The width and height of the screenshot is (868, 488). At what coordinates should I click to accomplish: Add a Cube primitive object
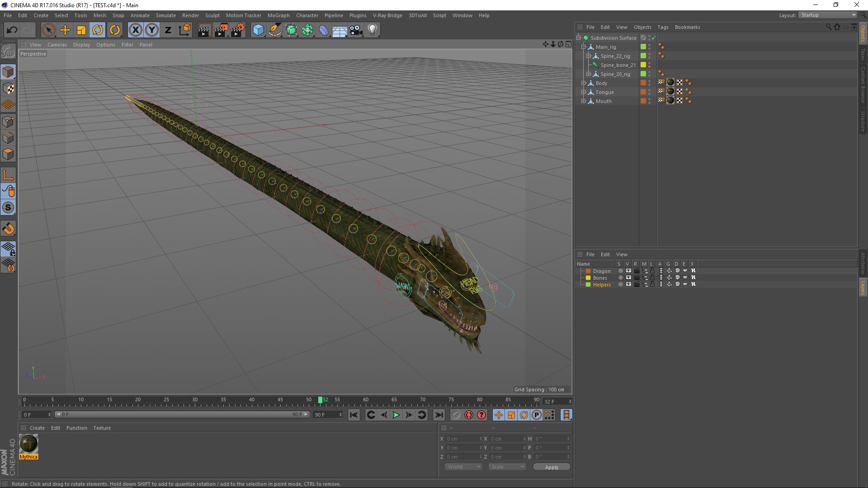point(258,30)
